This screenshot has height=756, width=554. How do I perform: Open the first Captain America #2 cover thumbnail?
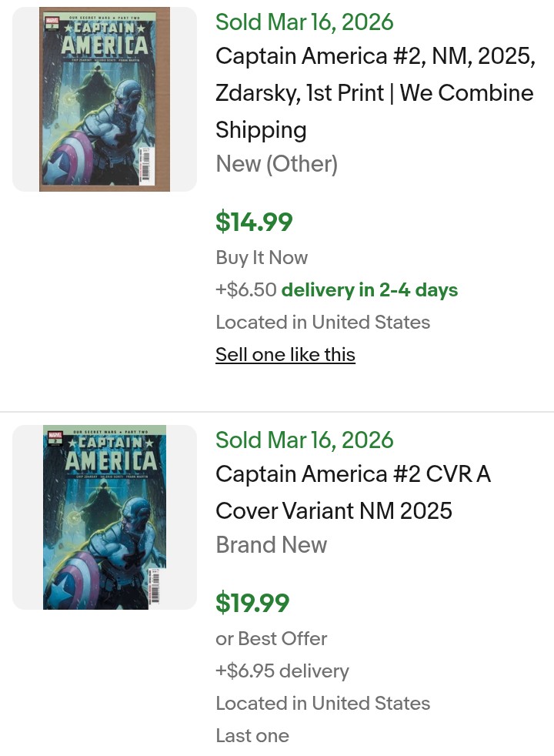click(105, 99)
